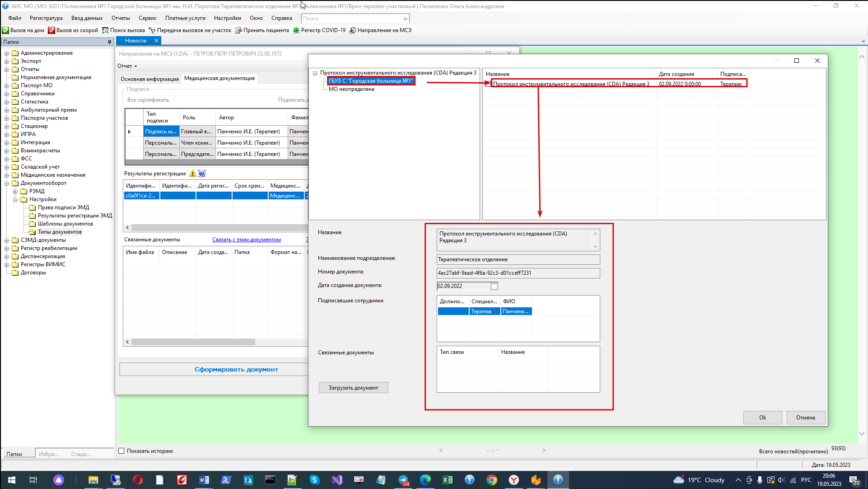Screen dimensions: 868x489
Task: Expand the РЭМД folder node
Action: 15,192
